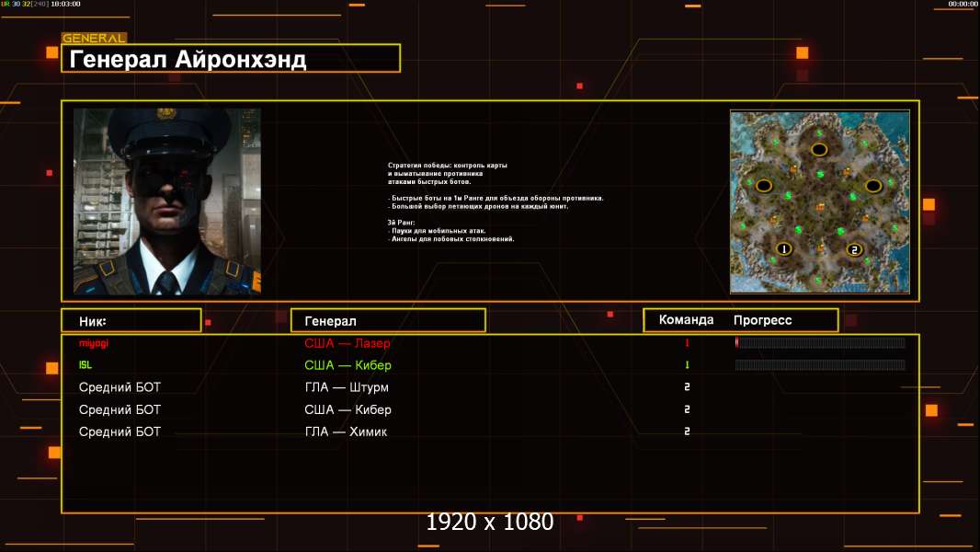Click the Средний БОТ row with ГЛА — Штурм
This screenshot has width=980, height=552.
click(490, 387)
